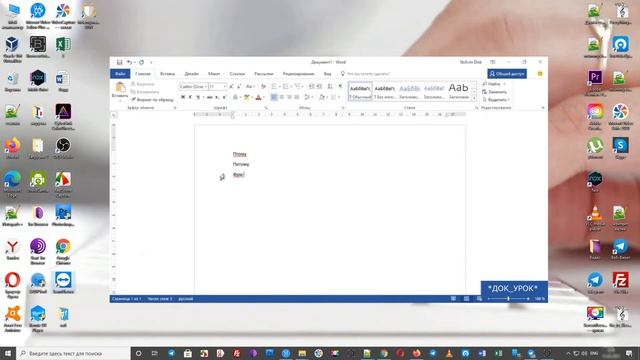This screenshot has width=640, height=360.
Task: Click the taskbar search box
Action: (73, 353)
